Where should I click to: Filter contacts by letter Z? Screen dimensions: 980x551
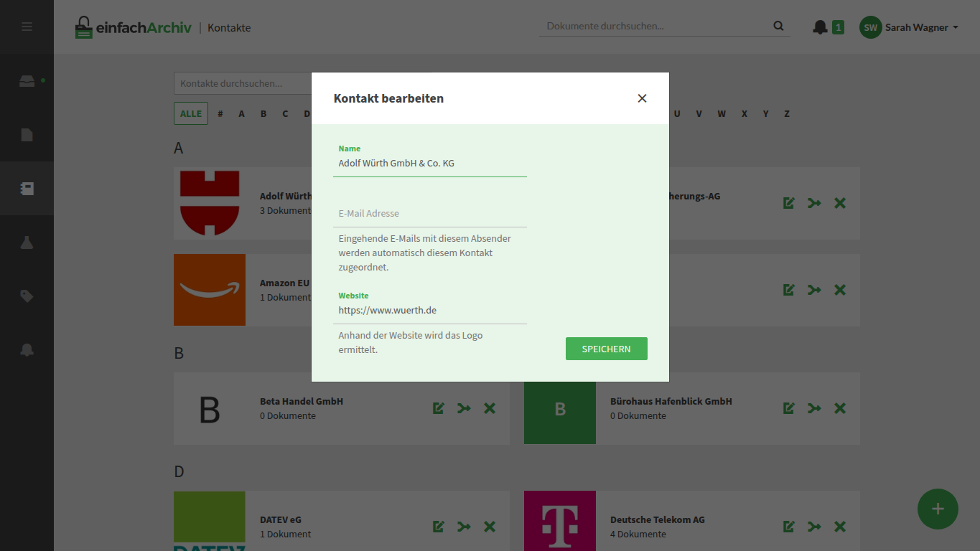click(x=787, y=114)
